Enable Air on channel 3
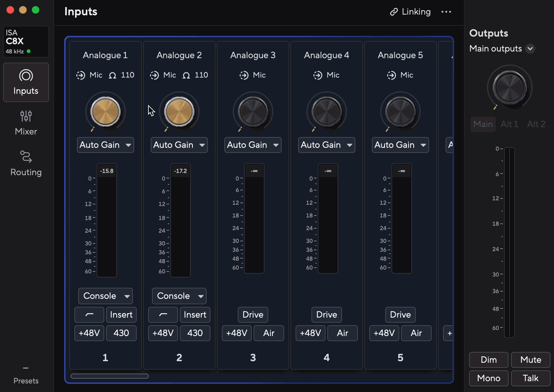 [269, 333]
